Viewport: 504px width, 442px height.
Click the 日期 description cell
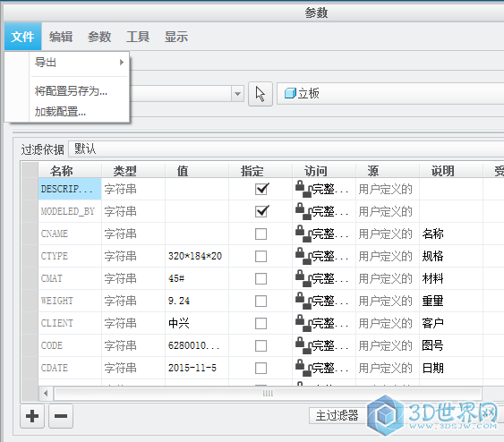click(x=451, y=368)
